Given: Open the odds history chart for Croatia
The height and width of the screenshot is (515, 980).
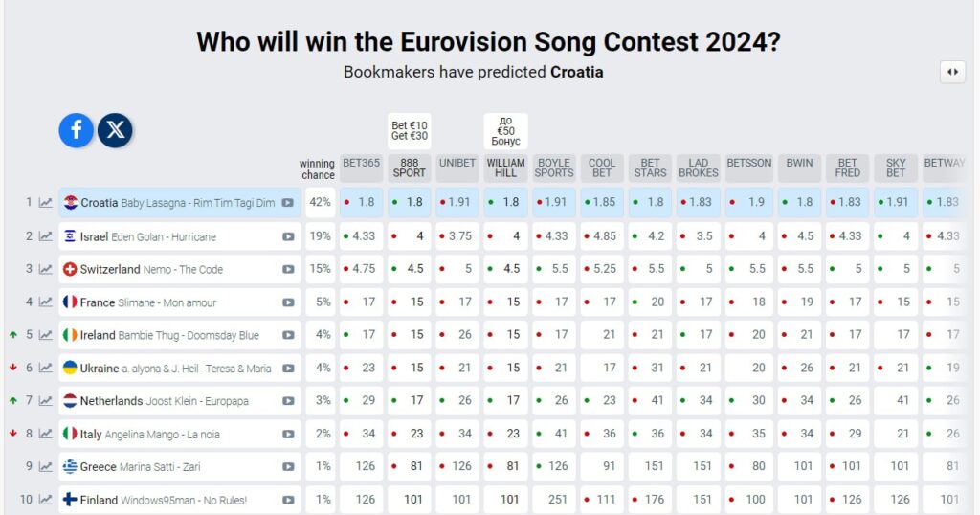Looking at the screenshot, I should [46, 203].
